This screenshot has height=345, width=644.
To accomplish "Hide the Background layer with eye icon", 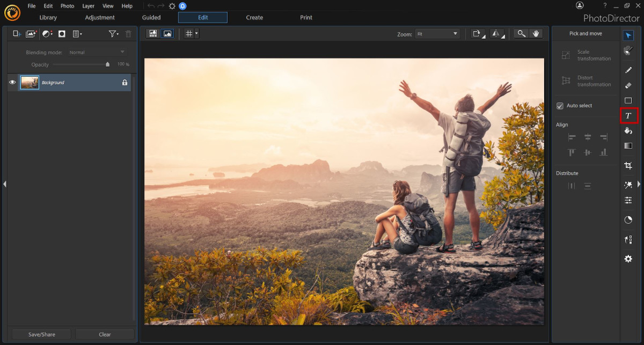I will pos(12,82).
